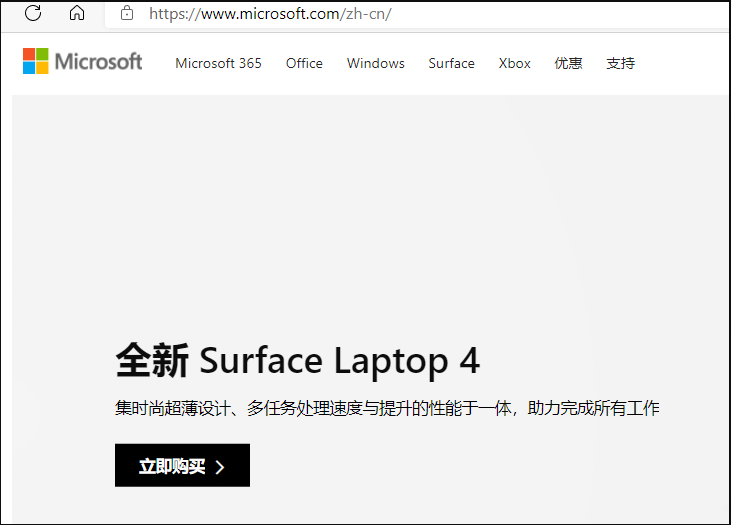Screen dimensions: 731x525
Task: Click 支持 support navigation link
Action: (x=620, y=63)
